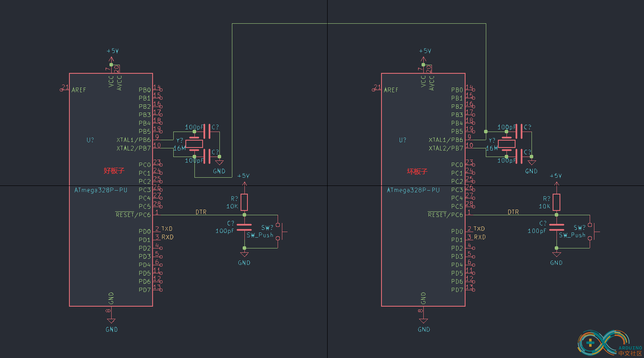Select GND symbol beside 坏板子 crystal capacitors
The image size is (644, 358).
[531, 166]
